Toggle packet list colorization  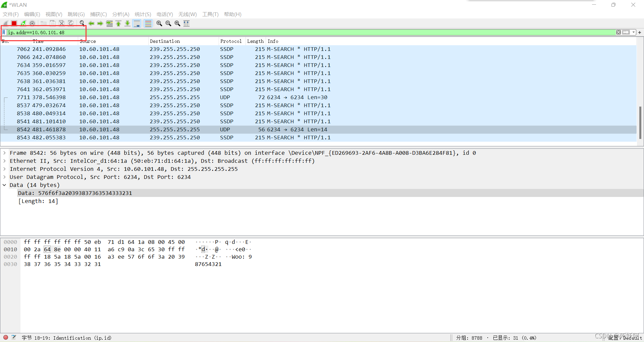(148, 23)
